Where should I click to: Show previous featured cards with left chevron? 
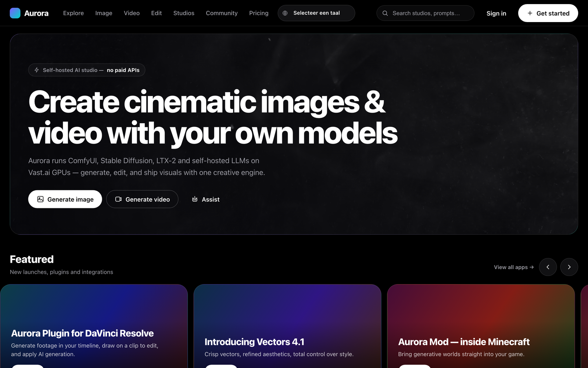(x=548, y=267)
